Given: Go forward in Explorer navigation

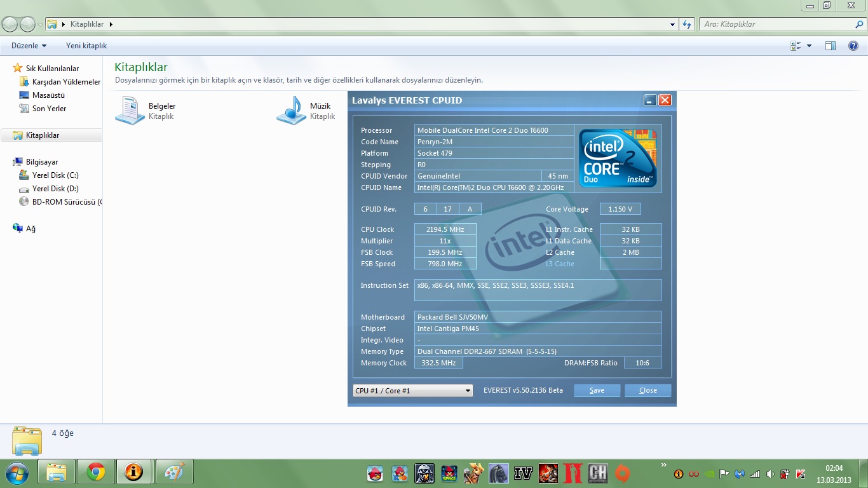Looking at the screenshot, I should [x=27, y=24].
